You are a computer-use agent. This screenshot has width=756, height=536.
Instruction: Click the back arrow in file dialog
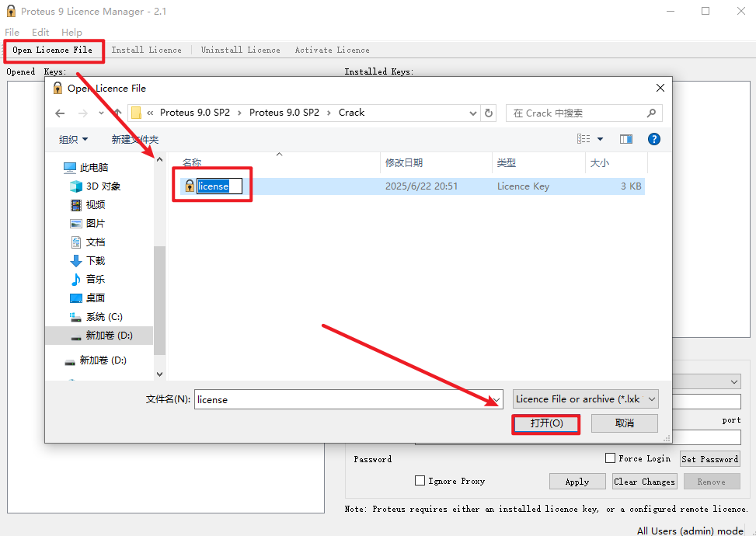(60, 113)
